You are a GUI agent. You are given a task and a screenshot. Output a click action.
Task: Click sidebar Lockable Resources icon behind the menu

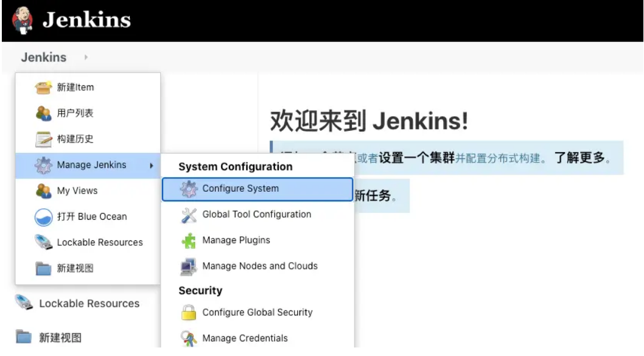pyautogui.click(x=24, y=303)
